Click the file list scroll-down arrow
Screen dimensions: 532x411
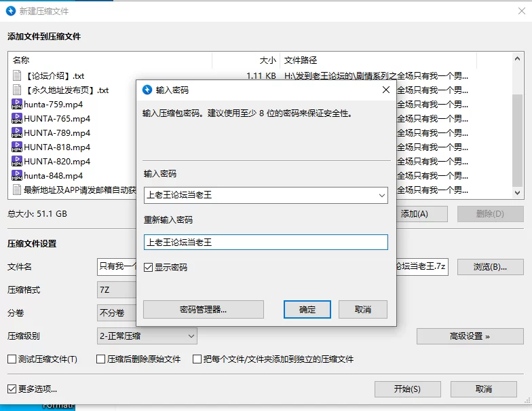click(x=517, y=193)
